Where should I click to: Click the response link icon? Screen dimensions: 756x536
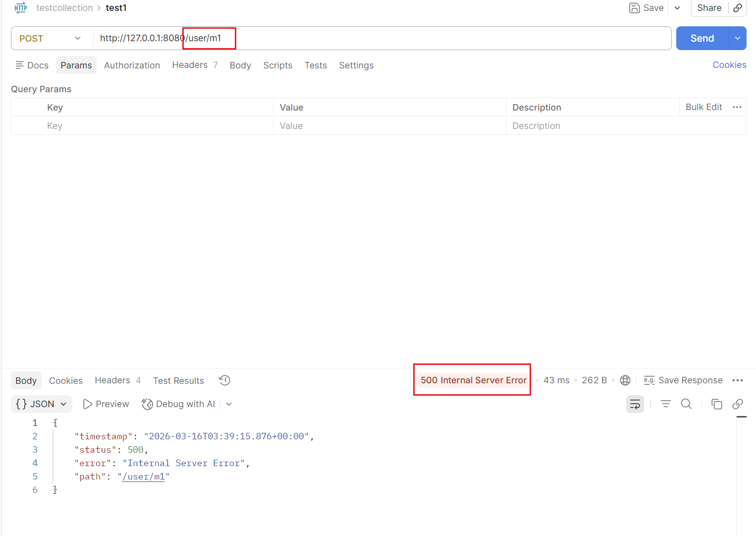(x=738, y=404)
